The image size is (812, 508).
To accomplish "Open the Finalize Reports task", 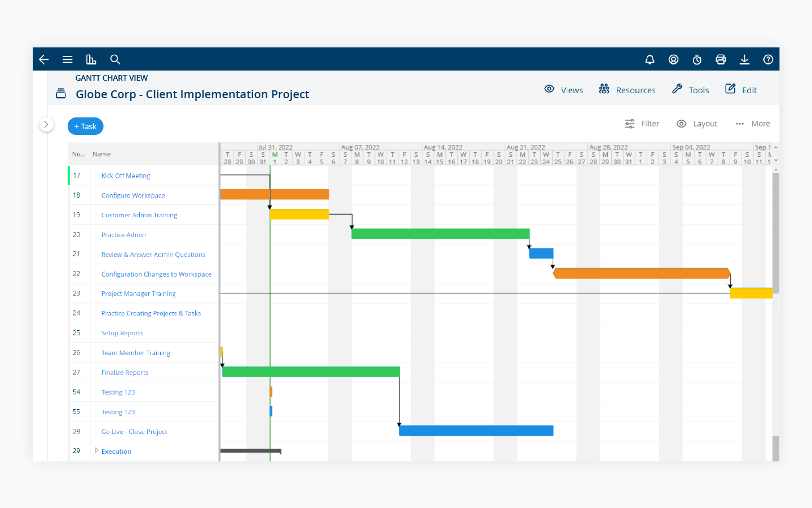I will [x=125, y=373].
